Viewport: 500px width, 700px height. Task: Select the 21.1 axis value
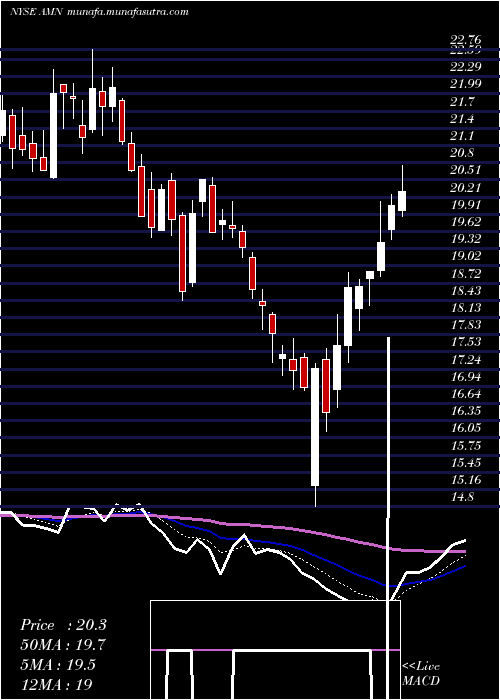(x=462, y=135)
